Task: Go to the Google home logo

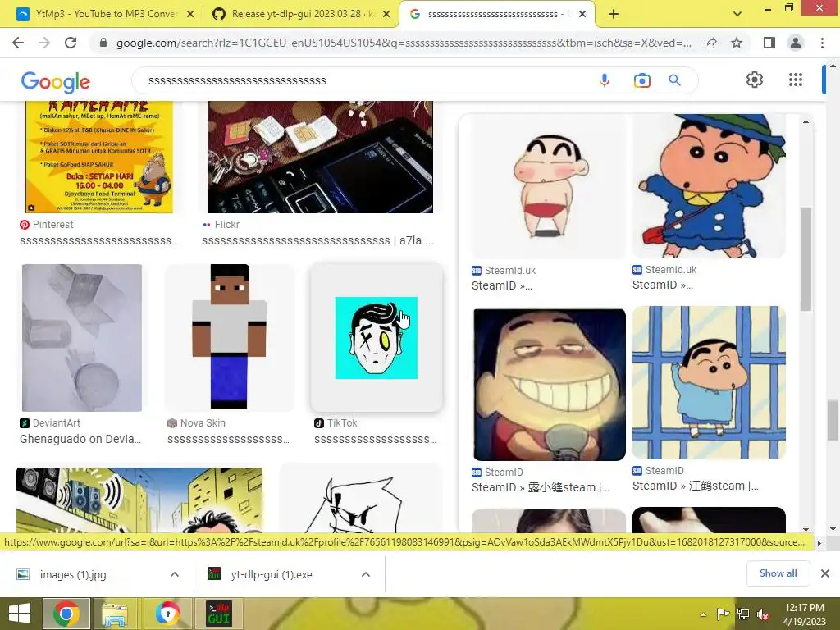Action: [x=56, y=82]
